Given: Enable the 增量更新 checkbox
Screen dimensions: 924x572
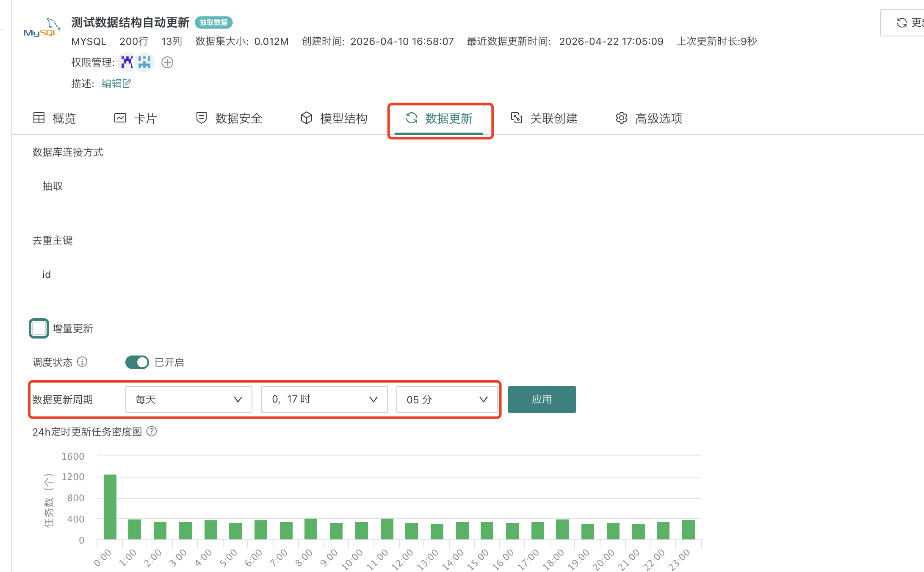Looking at the screenshot, I should tap(39, 328).
